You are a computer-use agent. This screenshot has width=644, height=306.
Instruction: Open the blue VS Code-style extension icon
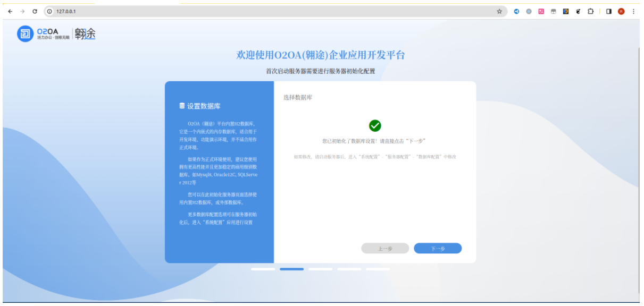point(516,11)
